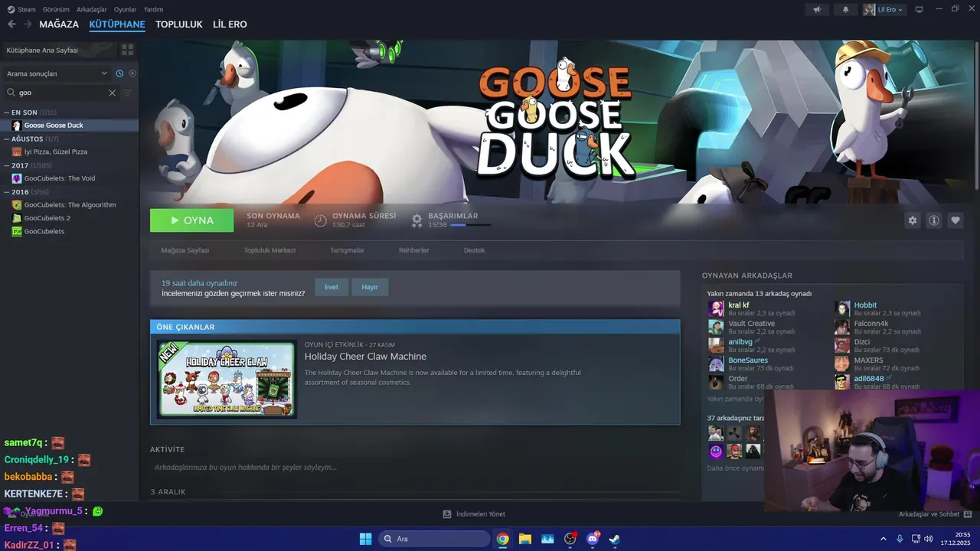Viewport: 980px width, 551px height.
Task: Open friend Vault Creative entry
Action: pyautogui.click(x=752, y=327)
